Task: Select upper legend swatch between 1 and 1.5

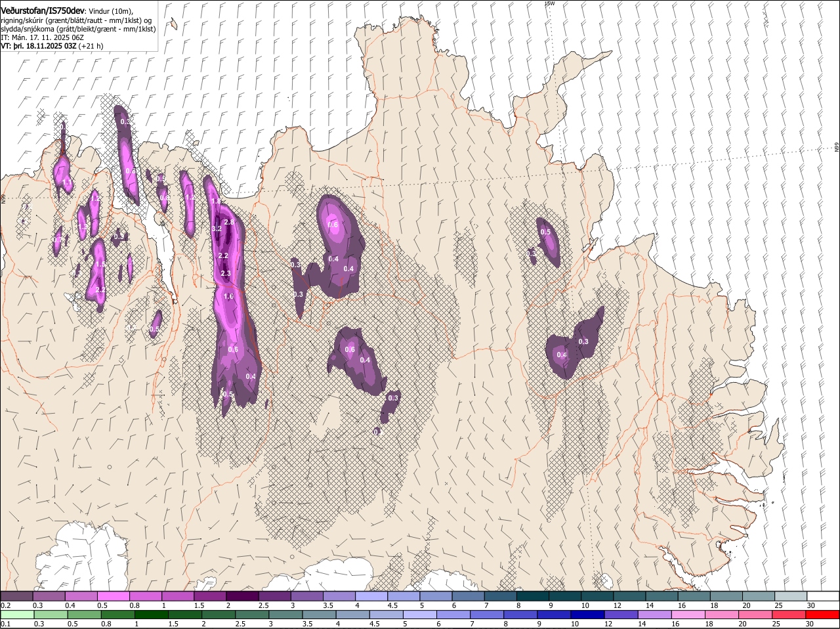Action: (177, 596)
